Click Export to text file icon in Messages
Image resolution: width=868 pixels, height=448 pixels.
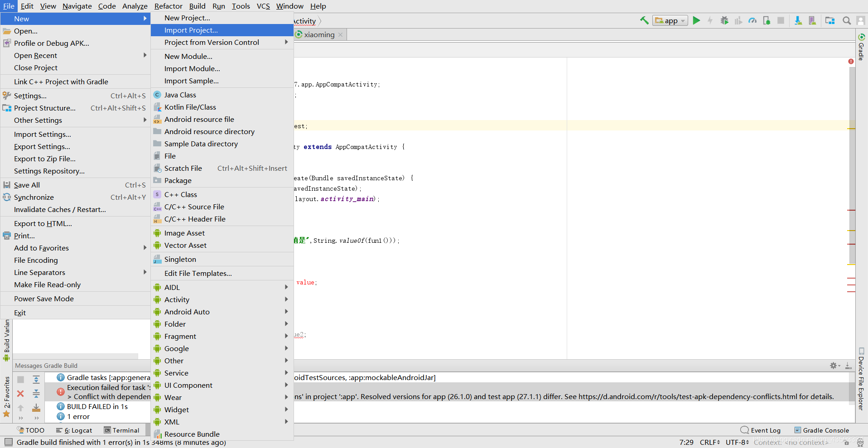coord(36,408)
